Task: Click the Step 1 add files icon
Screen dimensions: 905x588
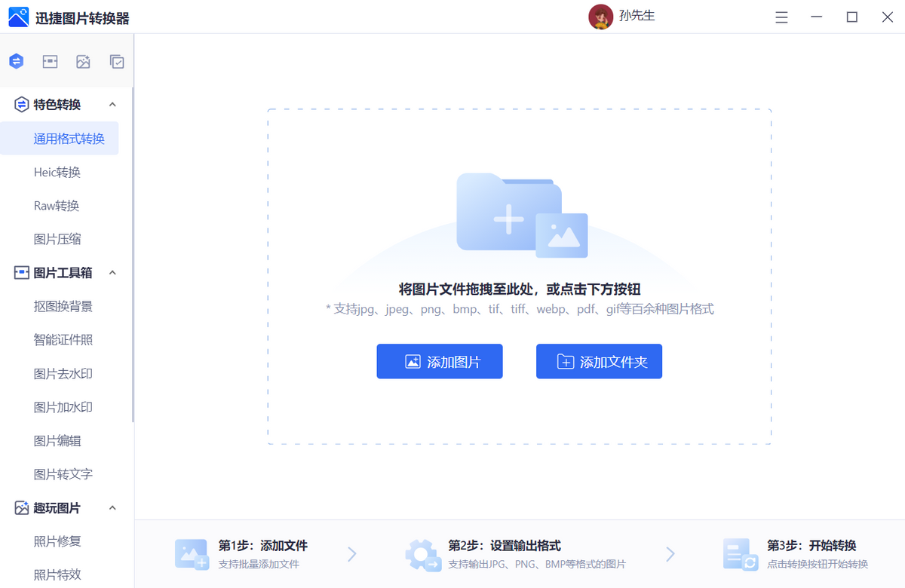Action: (192, 554)
